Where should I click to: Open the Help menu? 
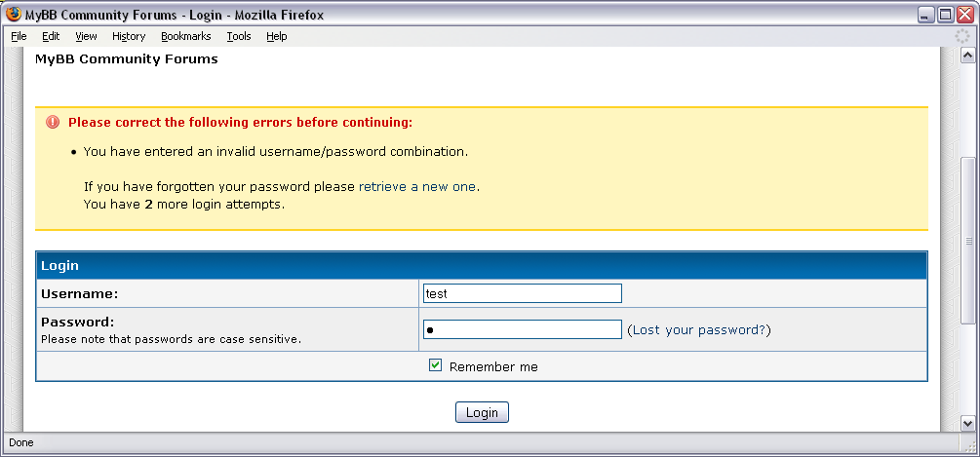pos(277,36)
